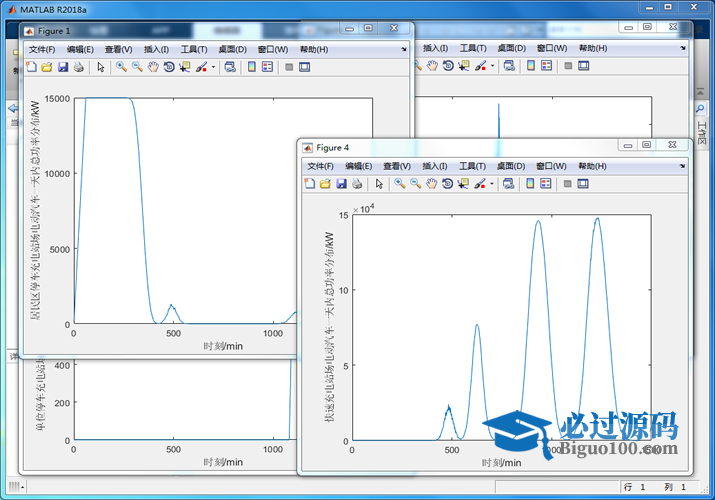The height and width of the screenshot is (500, 715).
Task: Click search magnifier icon in MATLAB right edge
Action: (700, 108)
